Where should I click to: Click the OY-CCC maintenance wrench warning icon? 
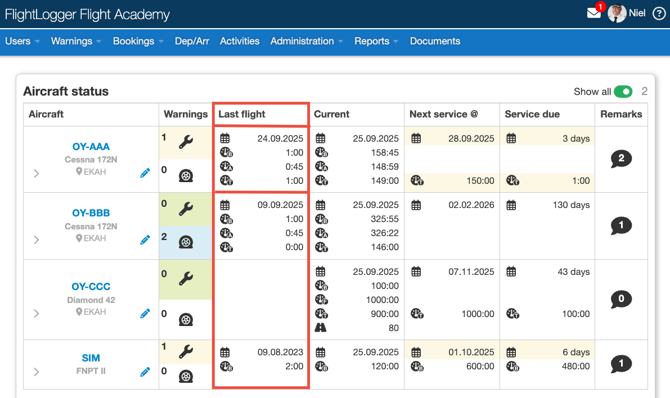point(186,278)
